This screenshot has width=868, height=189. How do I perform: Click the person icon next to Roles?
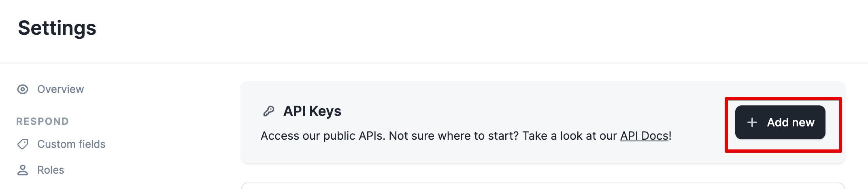(x=23, y=170)
